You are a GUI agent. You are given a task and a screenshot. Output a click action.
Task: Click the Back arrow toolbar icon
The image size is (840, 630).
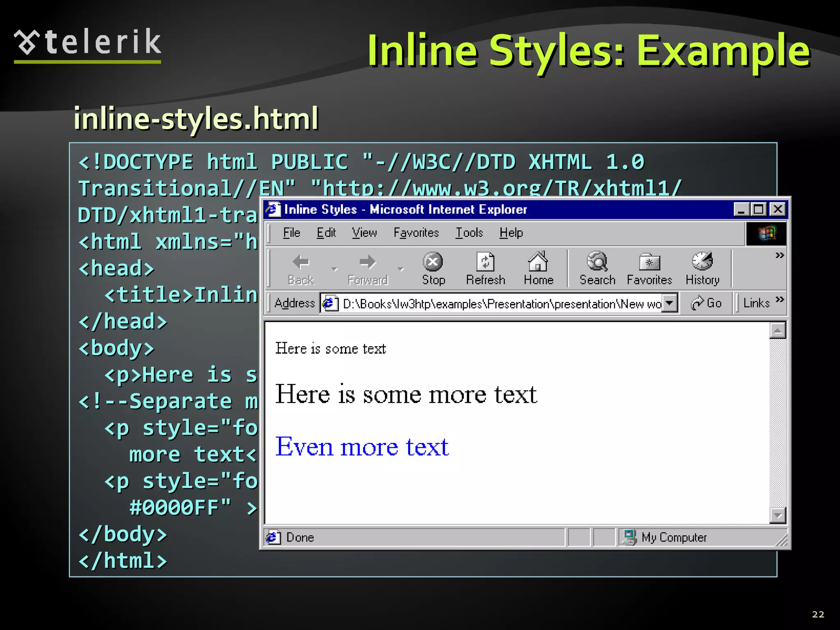(x=301, y=262)
